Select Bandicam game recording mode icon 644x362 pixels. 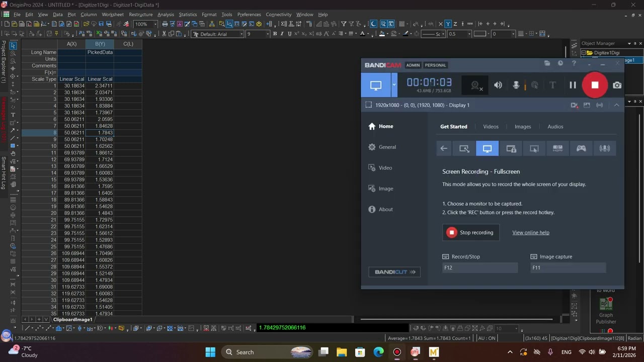click(x=581, y=148)
